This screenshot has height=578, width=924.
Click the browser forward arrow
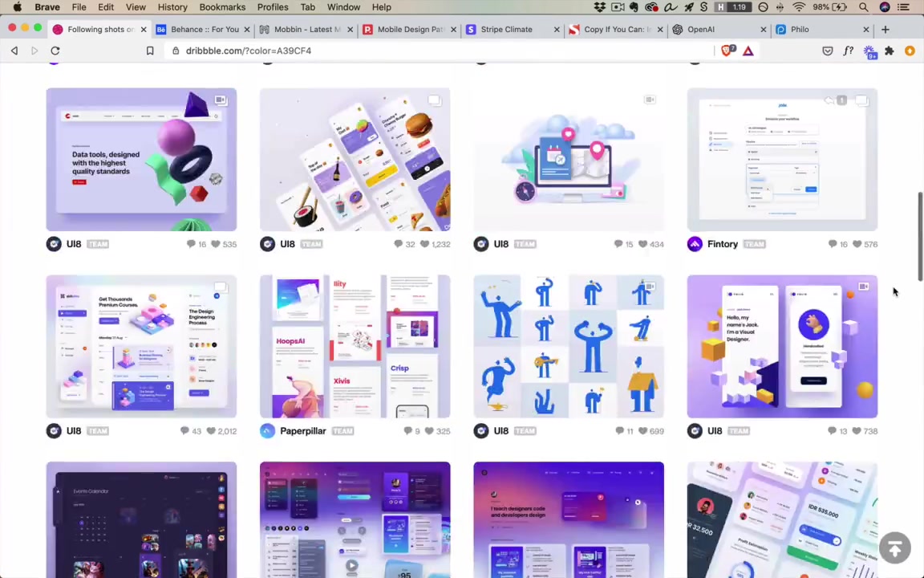[x=34, y=51]
